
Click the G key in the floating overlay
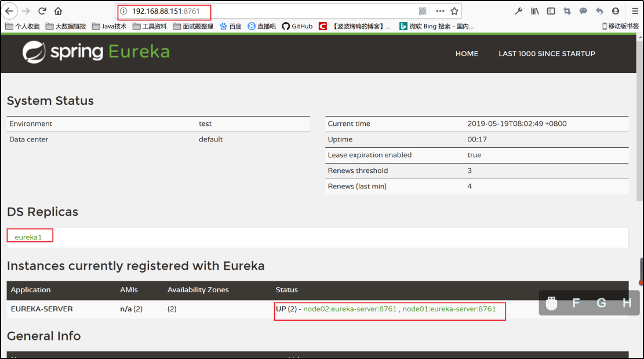point(601,303)
